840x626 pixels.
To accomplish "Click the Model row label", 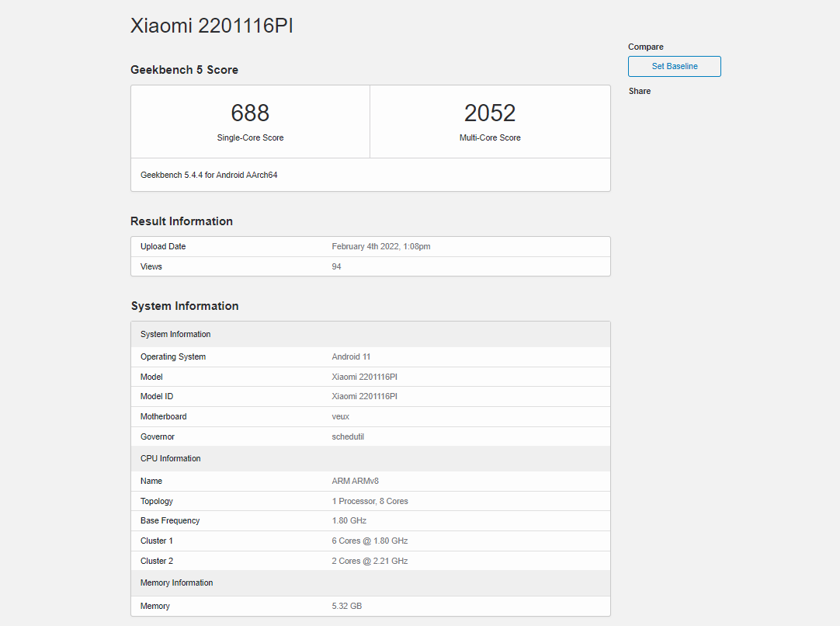I will (x=151, y=377).
